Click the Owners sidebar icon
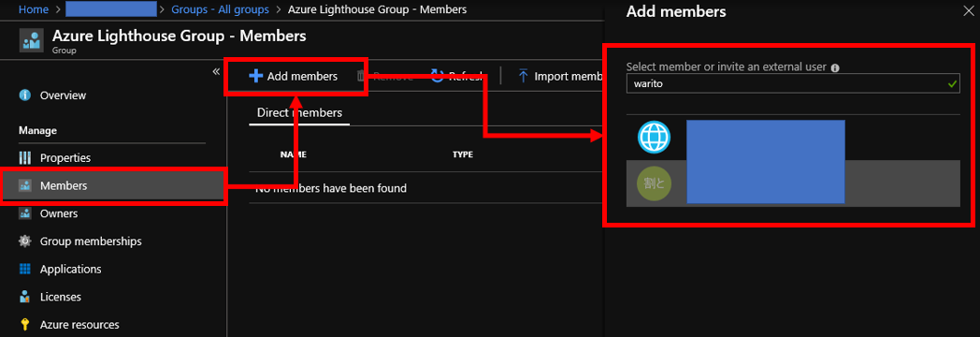Screen dimensions: 980x337 [x=25, y=213]
